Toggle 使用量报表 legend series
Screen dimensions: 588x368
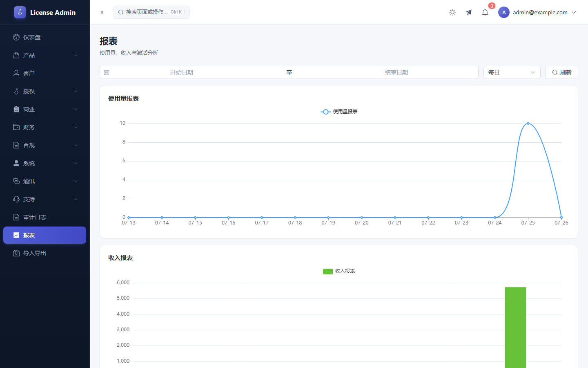(339, 112)
